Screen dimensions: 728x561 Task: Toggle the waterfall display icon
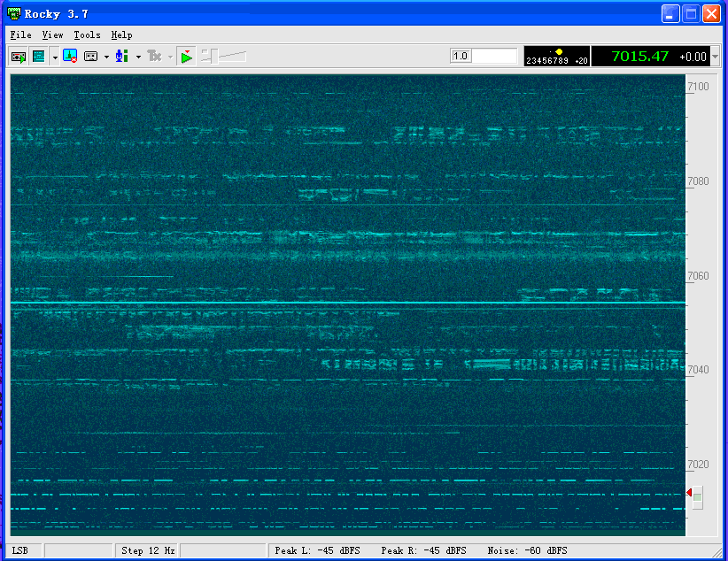coord(39,57)
